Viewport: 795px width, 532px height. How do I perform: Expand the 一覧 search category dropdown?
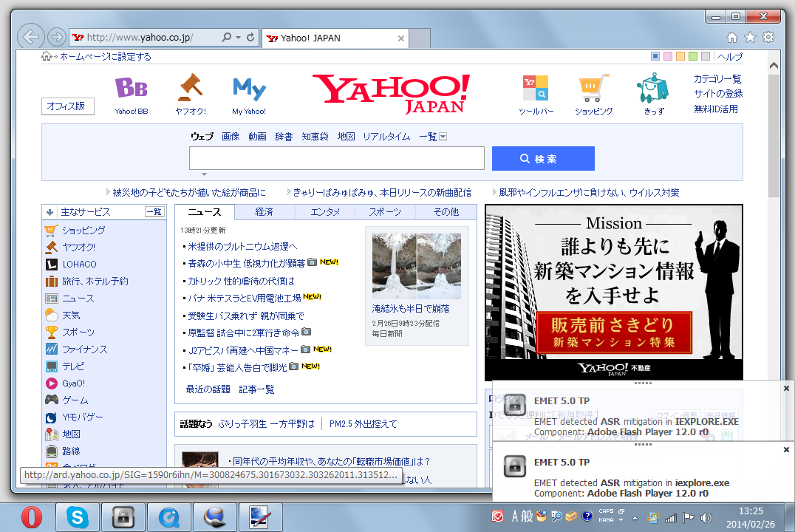[x=443, y=137]
